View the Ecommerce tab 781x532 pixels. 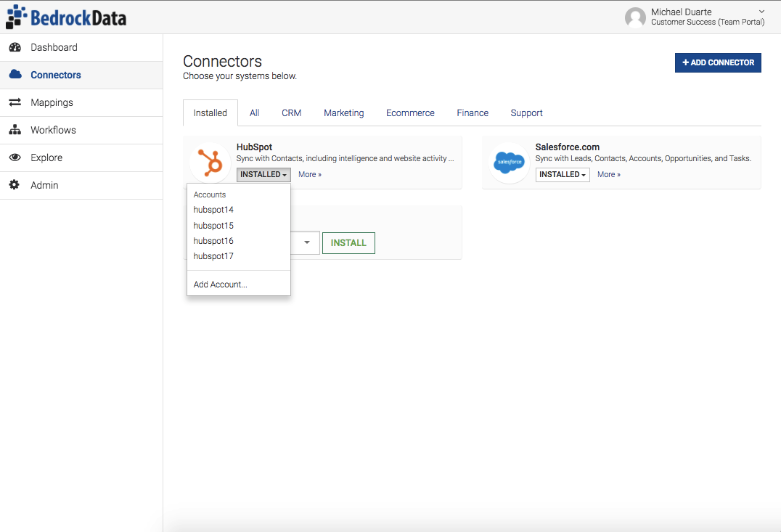coord(410,113)
